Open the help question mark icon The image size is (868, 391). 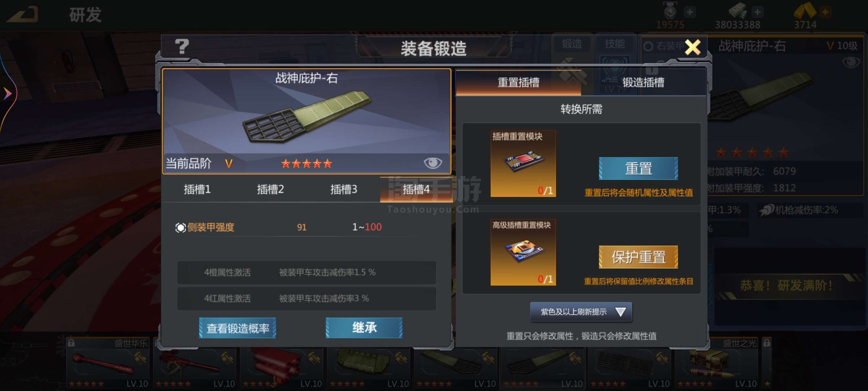click(182, 46)
